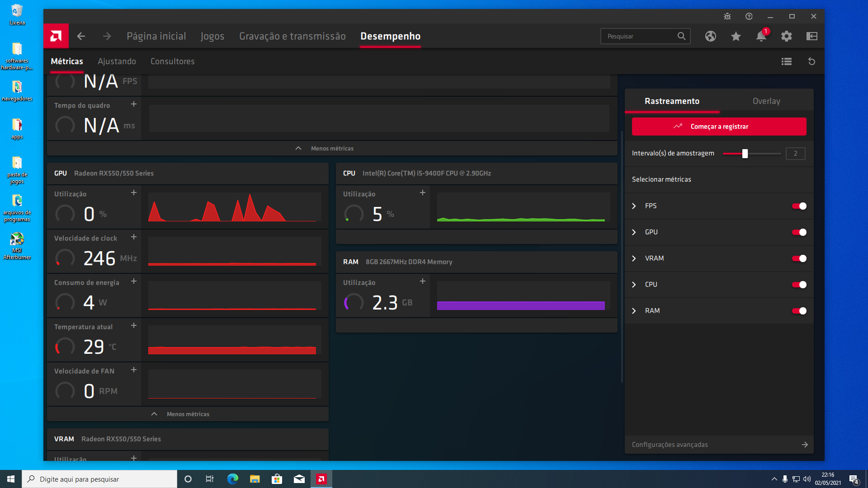Expand the RAM metrics row
The height and width of the screenshot is (488, 868).
(634, 311)
